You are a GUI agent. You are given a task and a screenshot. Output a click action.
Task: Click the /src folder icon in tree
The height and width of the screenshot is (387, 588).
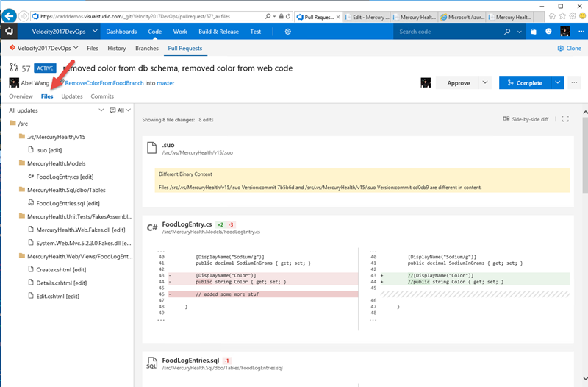click(12, 123)
